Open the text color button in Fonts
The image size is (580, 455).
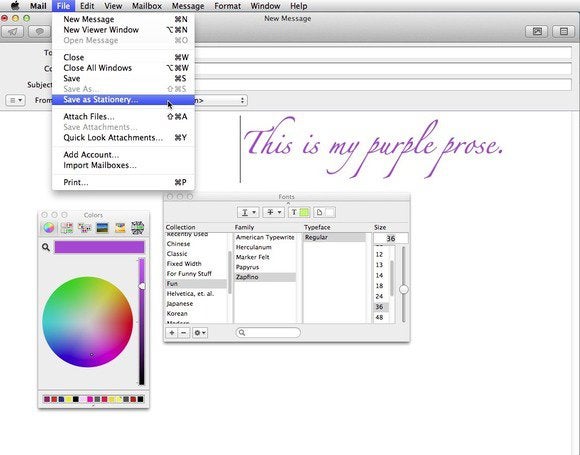click(x=299, y=212)
